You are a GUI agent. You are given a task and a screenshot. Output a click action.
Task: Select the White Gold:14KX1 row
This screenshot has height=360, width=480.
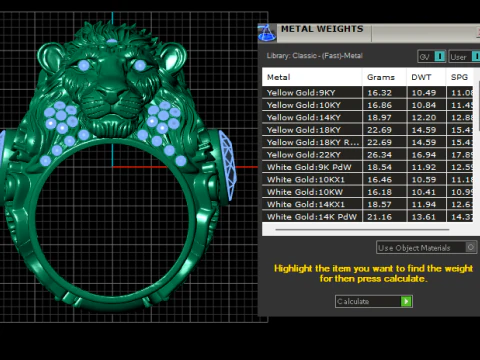click(368, 204)
